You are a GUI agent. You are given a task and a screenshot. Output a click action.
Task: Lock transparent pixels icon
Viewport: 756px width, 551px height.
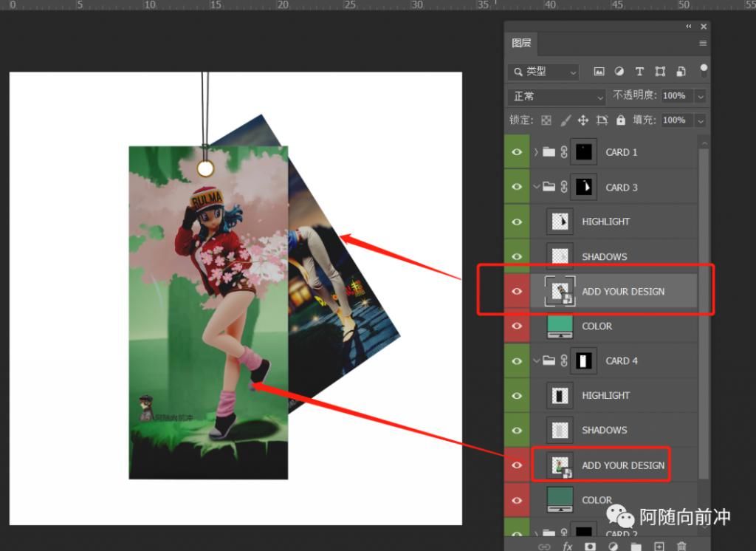pyautogui.click(x=546, y=120)
